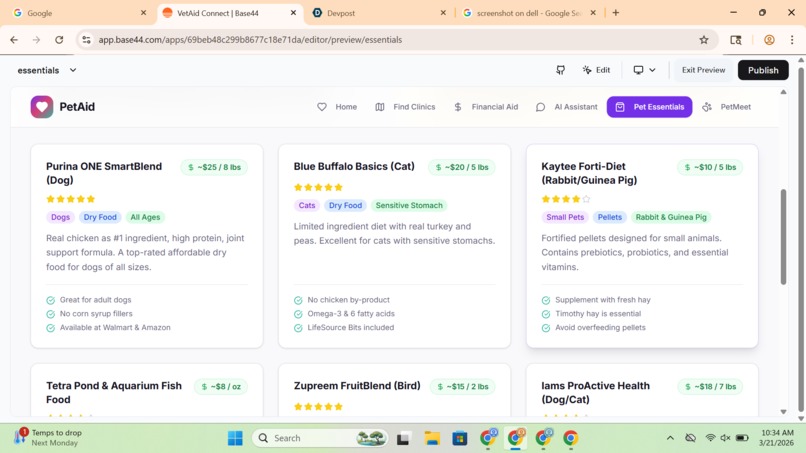Click the ~$15 / 2 lbs price badge
Screen dimensions: 806x453
click(462, 387)
